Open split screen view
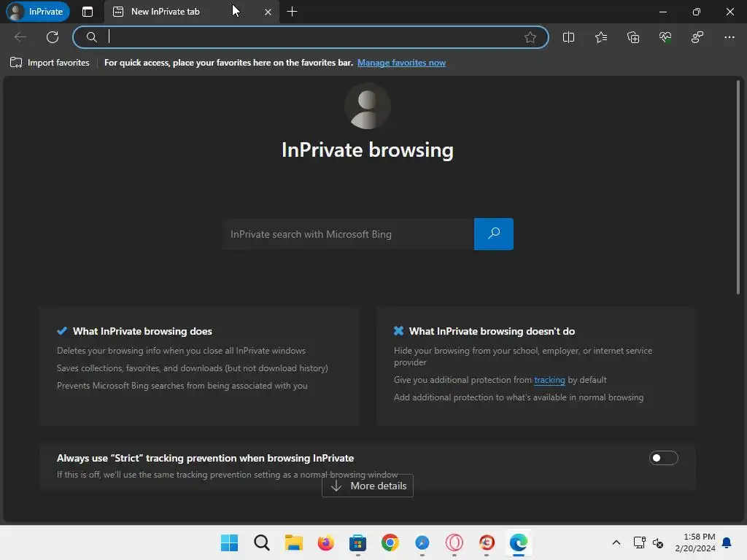Image resolution: width=747 pixels, height=560 pixels. pos(568,37)
